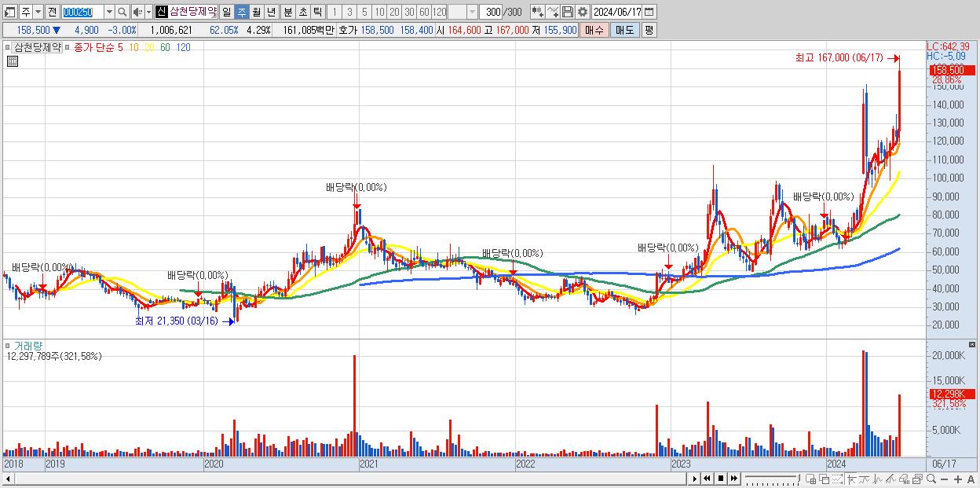Select the 20 interval button
Image resolution: width=980 pixels, height=488 pixels.
point(394,13)
